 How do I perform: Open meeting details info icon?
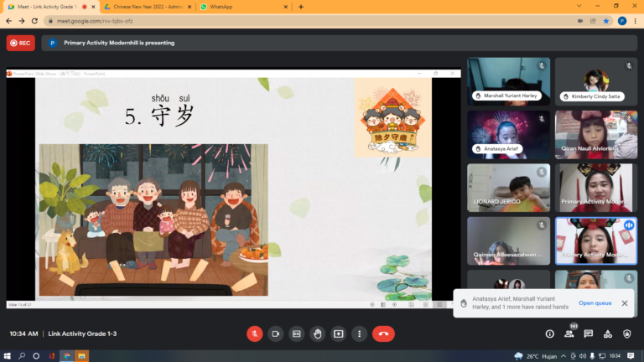point(549,334)
